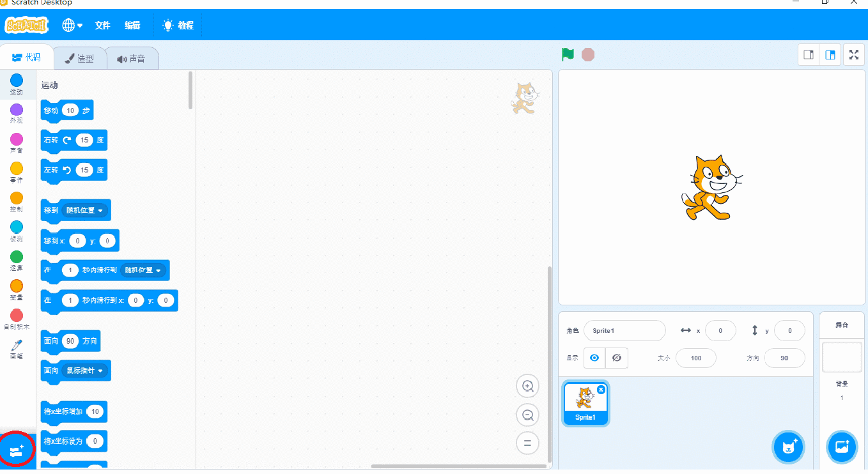Click the workspace horizontal scrollbar
This screenshot has width=868, height=474.
tap(458, 466)
